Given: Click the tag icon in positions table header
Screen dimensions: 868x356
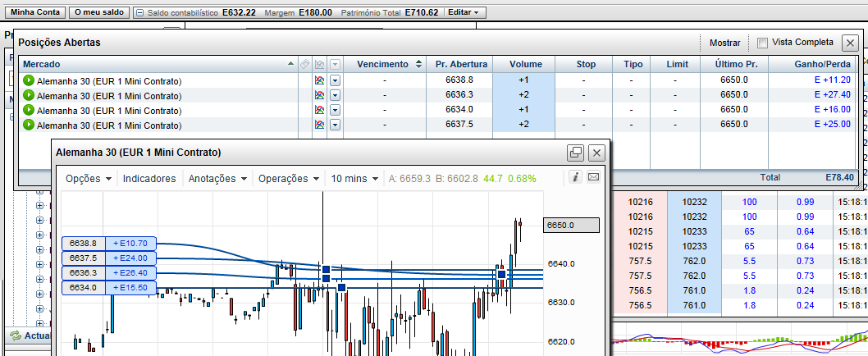Looking at the screenshot, I should click(x=304, y=64).
